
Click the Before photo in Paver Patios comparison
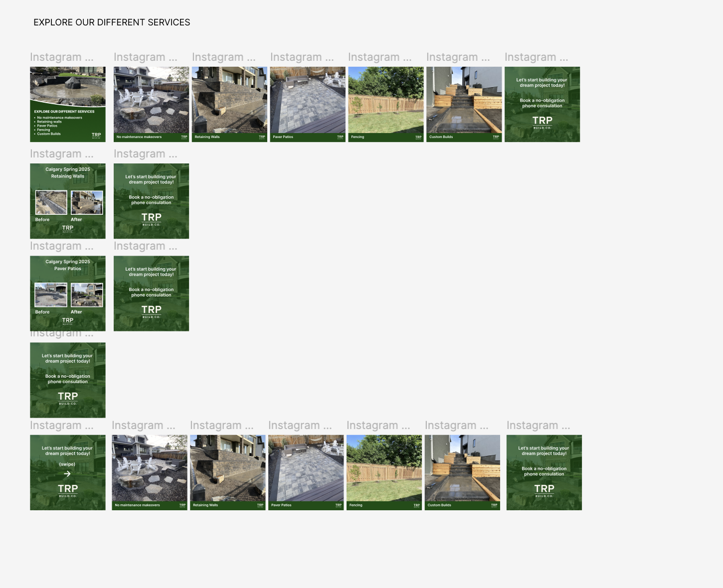pos(51,295)
